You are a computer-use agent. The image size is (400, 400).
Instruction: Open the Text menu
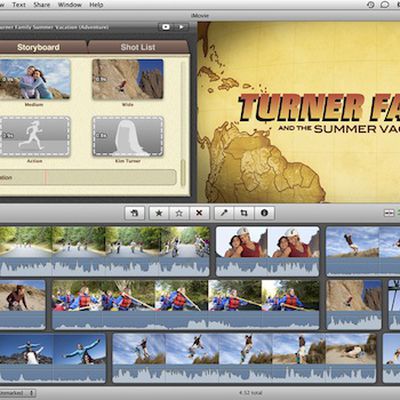point(19,5)
